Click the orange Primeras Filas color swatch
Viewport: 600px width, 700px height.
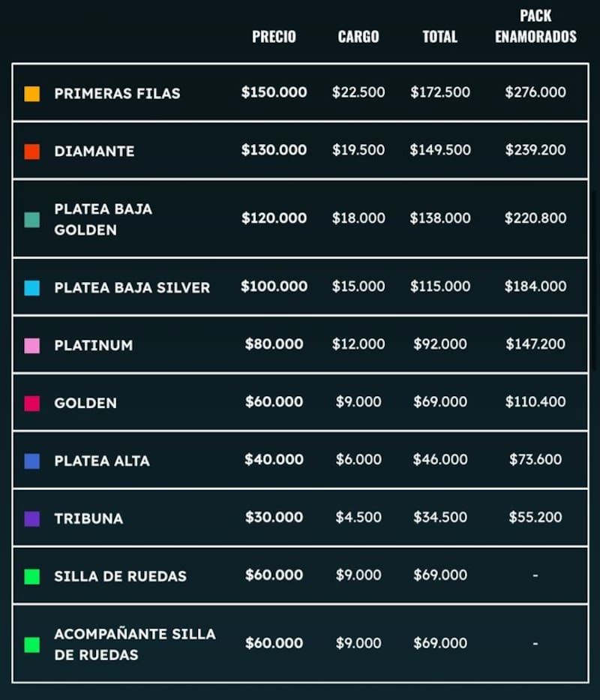pyautogui.click(x=32, y=94)
